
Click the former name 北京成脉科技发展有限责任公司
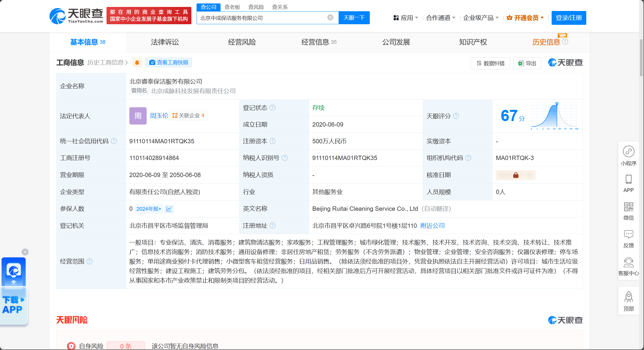(193, 91)
